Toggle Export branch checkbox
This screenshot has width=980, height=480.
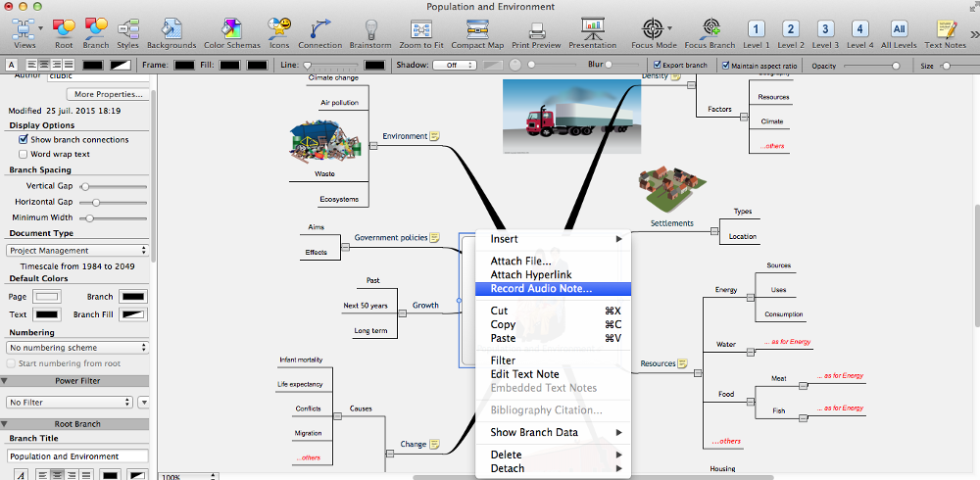[658, 65]
